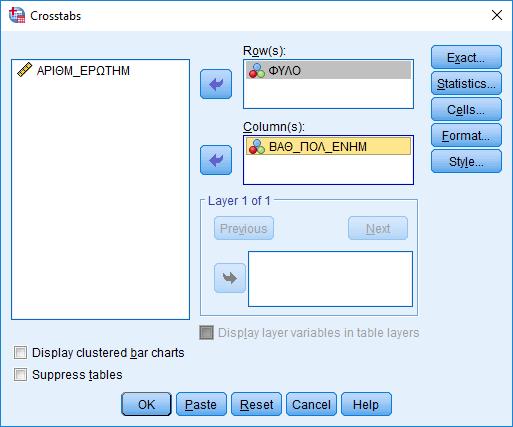Select ΦΥΛΟ in the Row(s) list
Screen dimensions: 513x427
tap(328, 70)
